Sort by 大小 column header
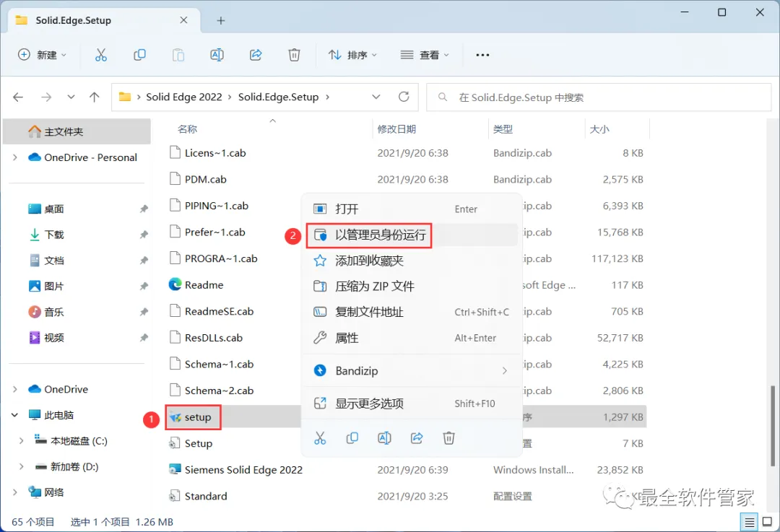The width and height of the screenshot is (780, 532). coord(599,129)
